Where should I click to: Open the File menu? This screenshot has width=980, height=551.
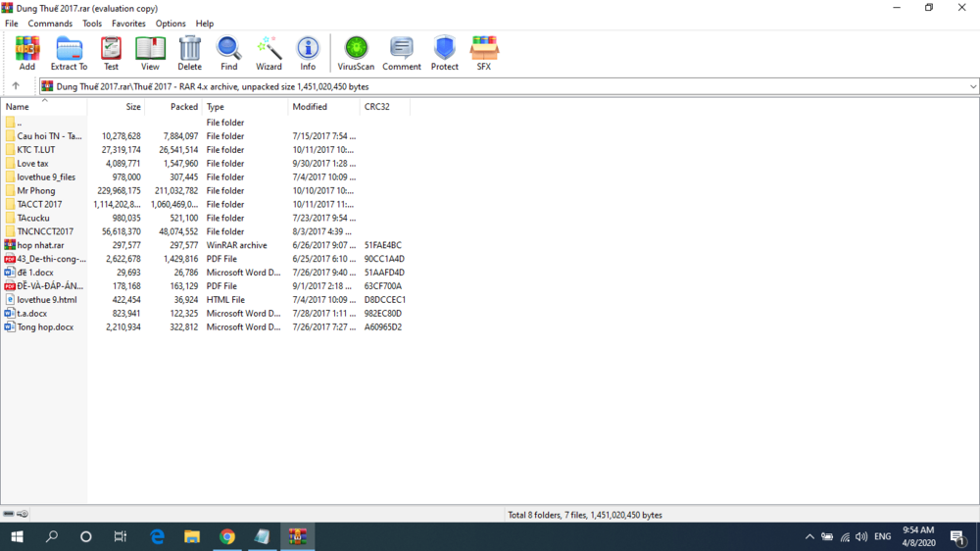[x=11, y=24]
